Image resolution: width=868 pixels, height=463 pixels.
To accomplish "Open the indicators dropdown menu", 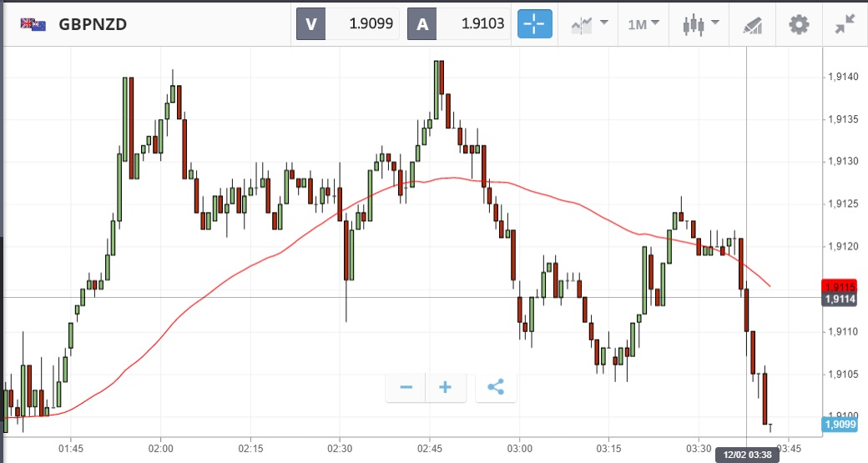I will tap(589, 24).
